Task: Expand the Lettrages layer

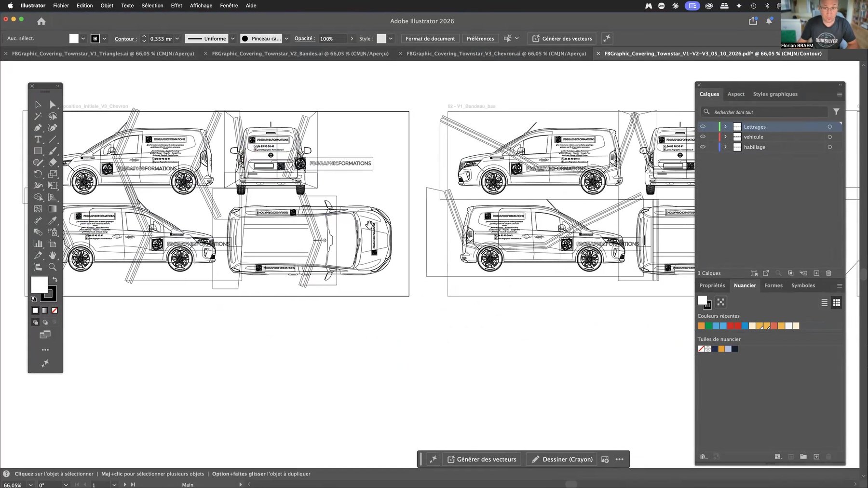Action: [x=725, y=127]
